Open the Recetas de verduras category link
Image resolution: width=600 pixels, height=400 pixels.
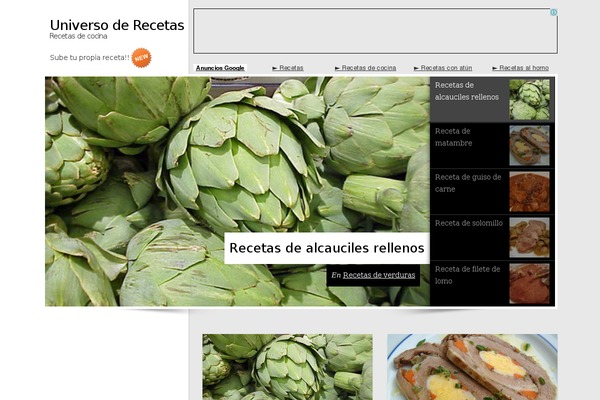[x=379, y=275]
